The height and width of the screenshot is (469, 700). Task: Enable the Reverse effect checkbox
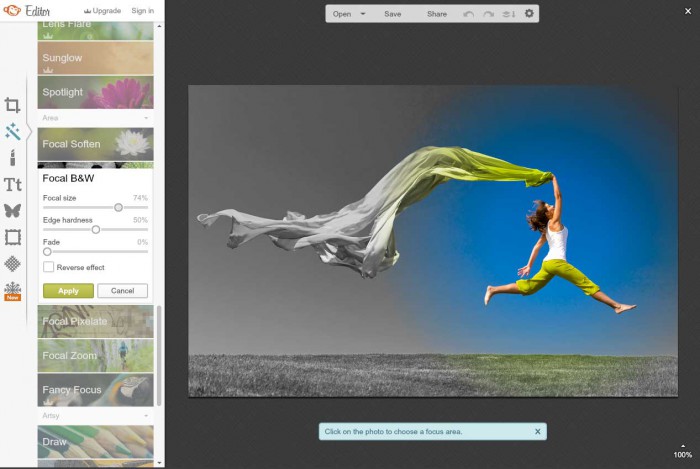tap(48, 267)
